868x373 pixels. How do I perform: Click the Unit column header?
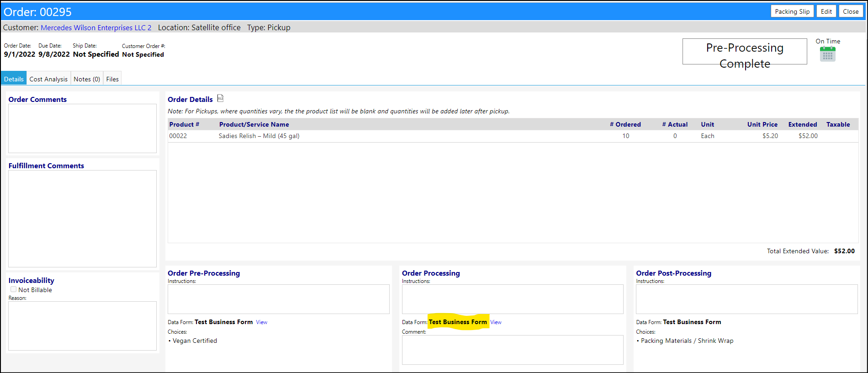[707, 124]
